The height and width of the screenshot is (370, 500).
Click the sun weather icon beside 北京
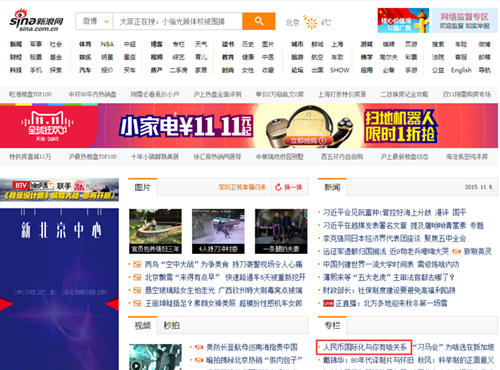click(311, 22)
